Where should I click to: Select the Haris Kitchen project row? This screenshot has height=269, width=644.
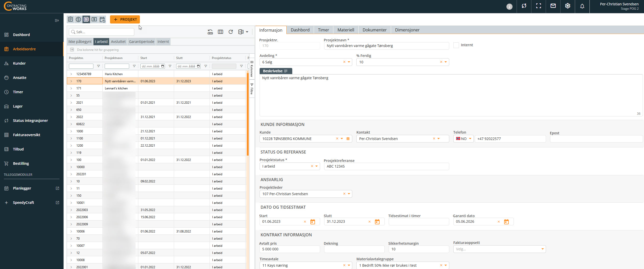pyautogui.click(x=157, y=74)
